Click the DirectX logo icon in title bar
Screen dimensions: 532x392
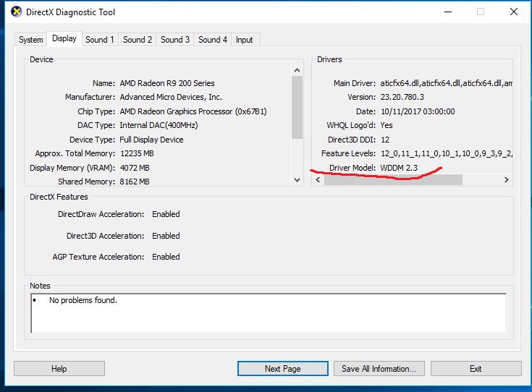click(x=17, y=12)
